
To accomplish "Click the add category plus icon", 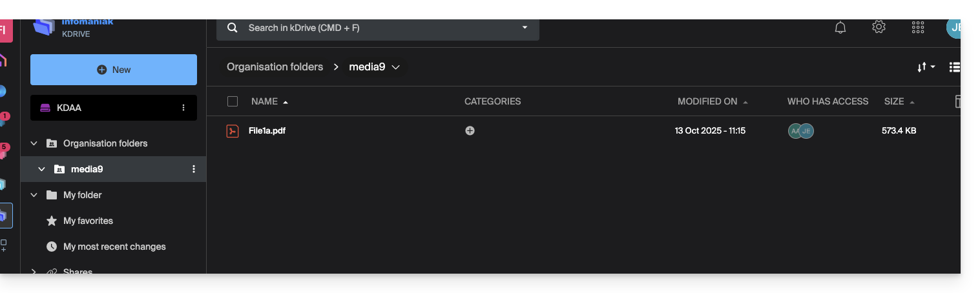I will pyautogui.click(x=470, y=130).
